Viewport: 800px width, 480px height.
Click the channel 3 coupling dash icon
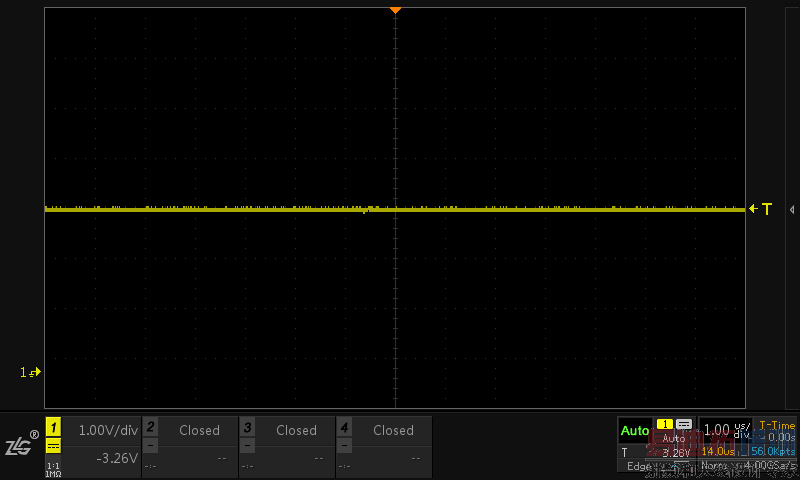pos(247,446)
